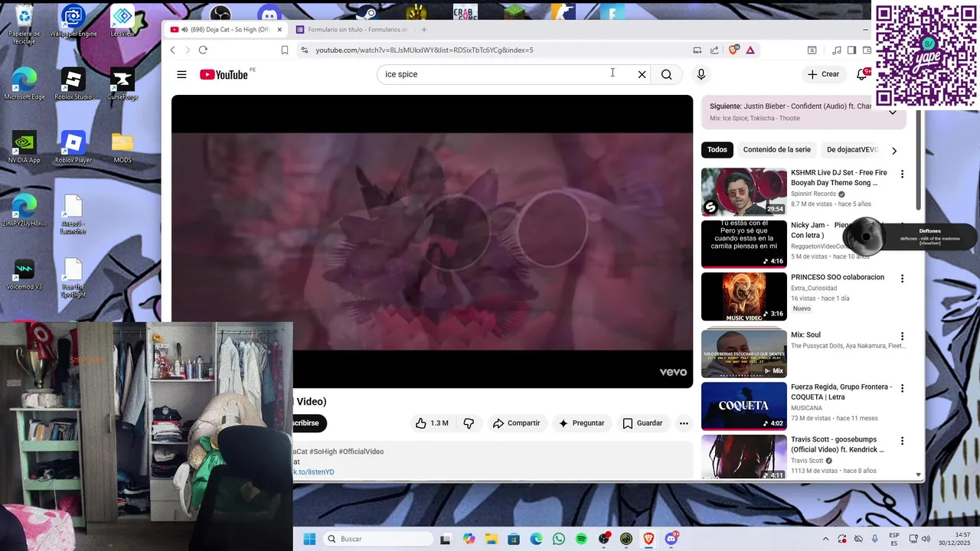
Task: Show more filter chips with right arrow
Action: [893, 150]
